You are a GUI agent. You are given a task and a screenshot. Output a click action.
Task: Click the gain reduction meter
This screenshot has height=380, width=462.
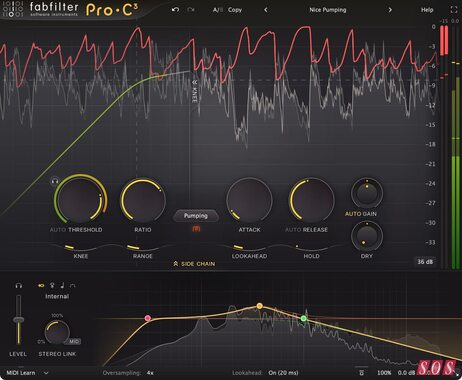coord(444,147)
